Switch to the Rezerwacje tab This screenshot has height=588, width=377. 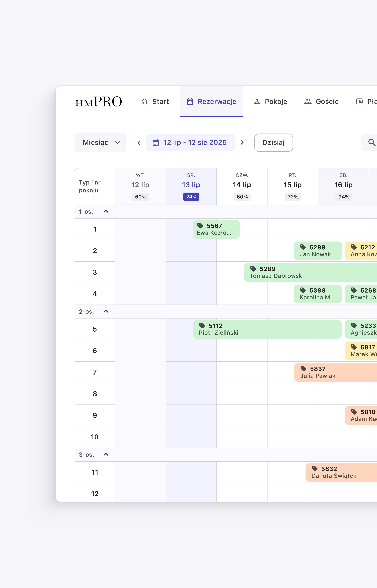(x=212, y=102)
